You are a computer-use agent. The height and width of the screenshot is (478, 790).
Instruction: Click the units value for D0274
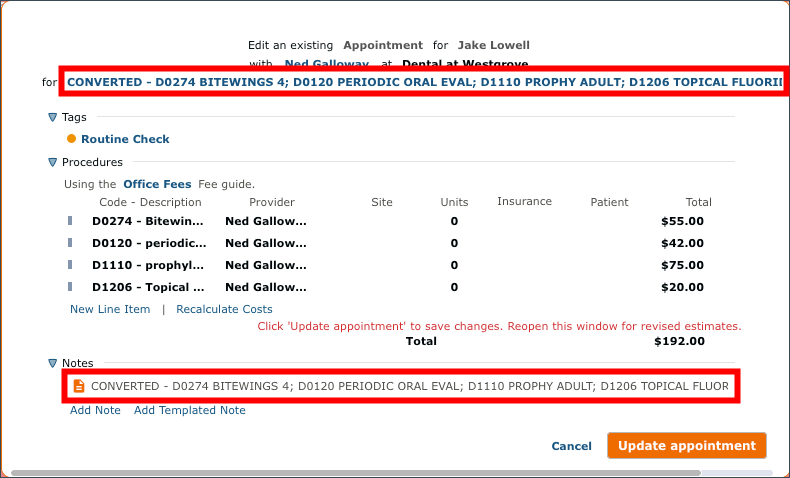[x=454, y=221]
